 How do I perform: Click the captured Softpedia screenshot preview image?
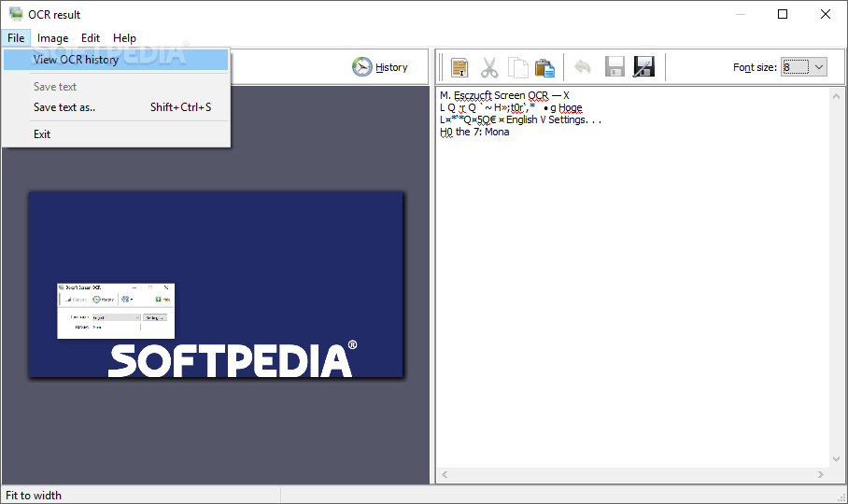[216, 284]
